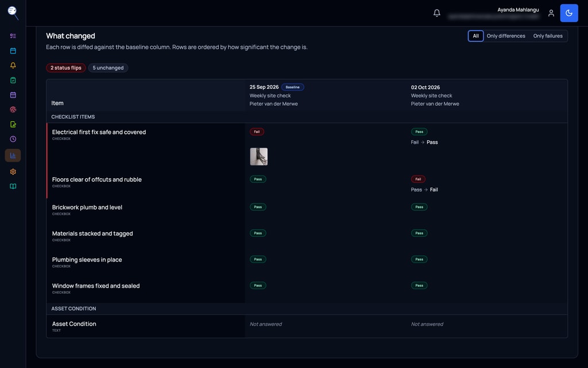Screen dimensions: 588x368
Task: Open the blue calendar sidebar icon
Action: 13,51
